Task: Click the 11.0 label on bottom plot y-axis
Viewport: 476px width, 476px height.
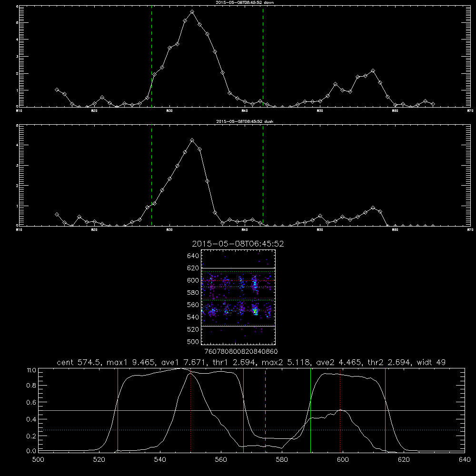Action: (31, 370)
